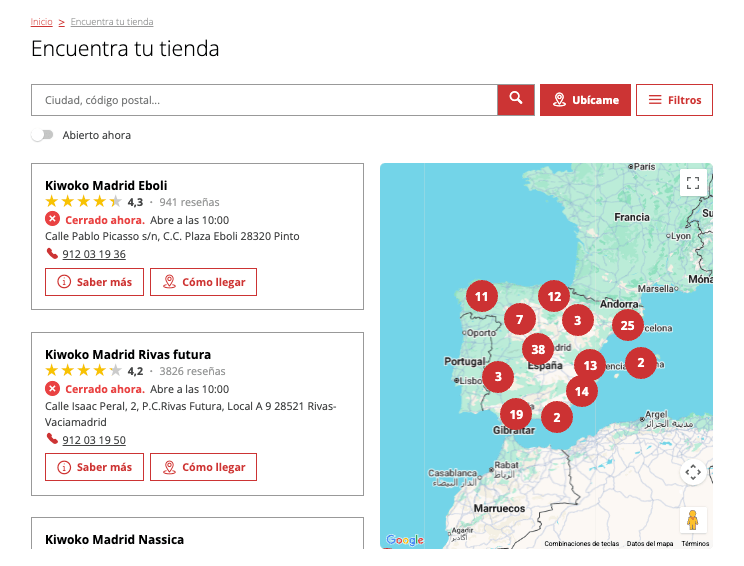The image size is (744, 566).
Task: Select map cluster marker 11
Action: click(x=482, y=297)
